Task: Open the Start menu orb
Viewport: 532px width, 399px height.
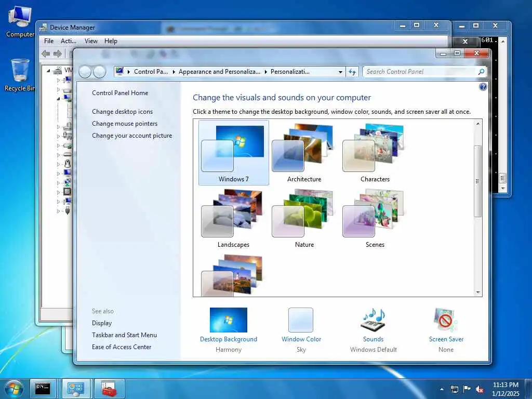Action: click(14, 389)
